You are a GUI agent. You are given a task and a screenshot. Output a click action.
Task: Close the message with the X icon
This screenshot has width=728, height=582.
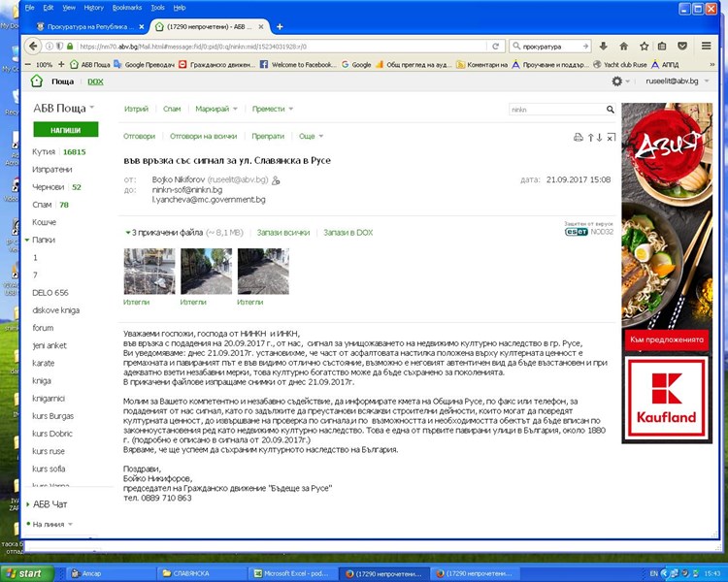611,138
